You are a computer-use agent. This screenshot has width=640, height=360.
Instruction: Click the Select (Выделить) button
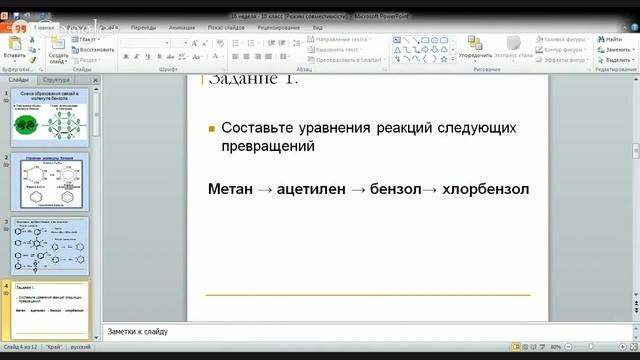pos(616,60)
